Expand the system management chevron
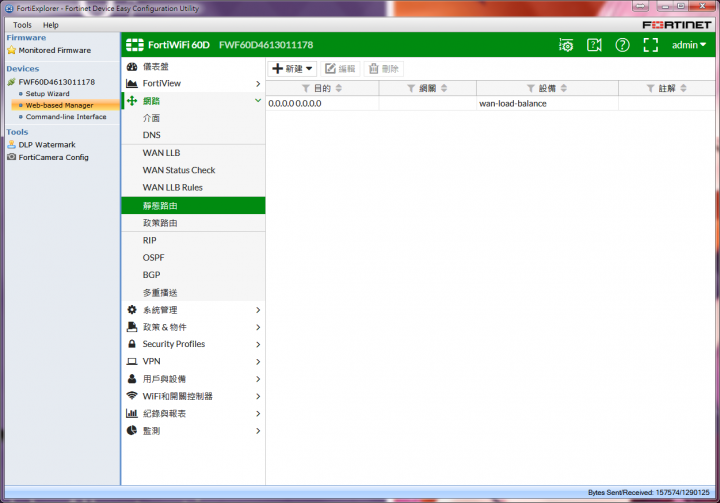Viewport: 720px width, 503px height. (x=258, y=310)
